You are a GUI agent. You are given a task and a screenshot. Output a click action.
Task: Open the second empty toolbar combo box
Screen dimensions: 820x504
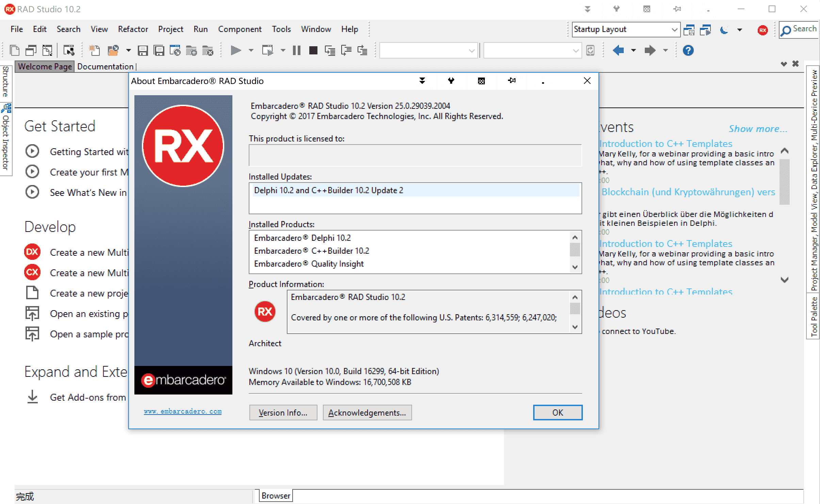click(532, 50)
